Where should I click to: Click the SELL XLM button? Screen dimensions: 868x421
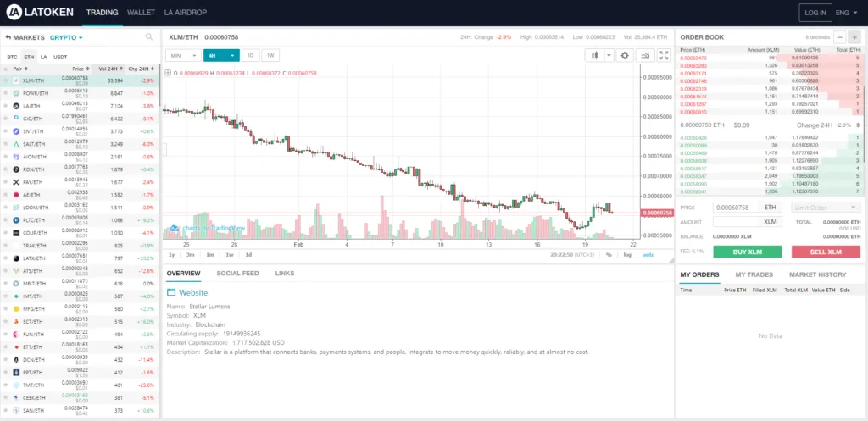(826, 252)
